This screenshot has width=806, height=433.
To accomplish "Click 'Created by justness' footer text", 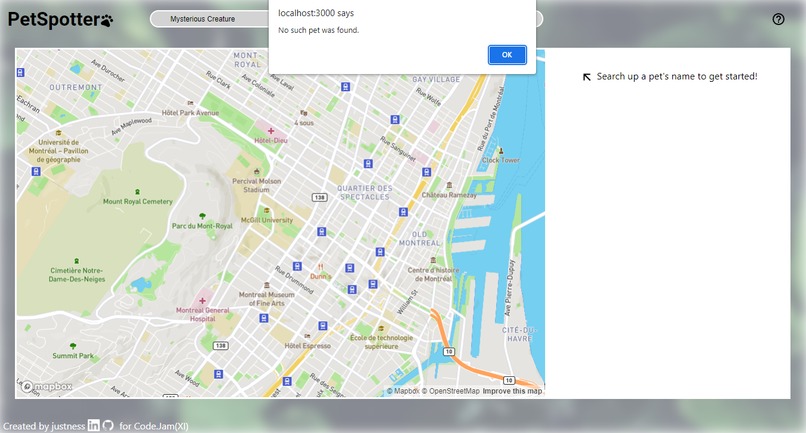I will point(44,426).
